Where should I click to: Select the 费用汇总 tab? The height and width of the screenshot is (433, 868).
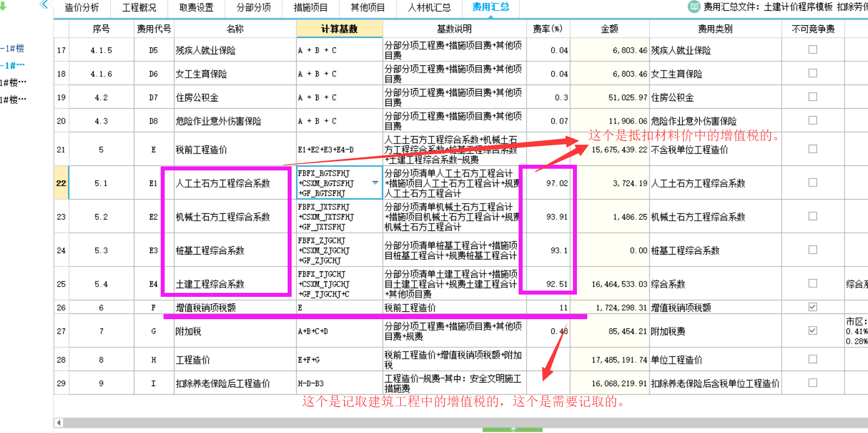click(x=491, y=8)
